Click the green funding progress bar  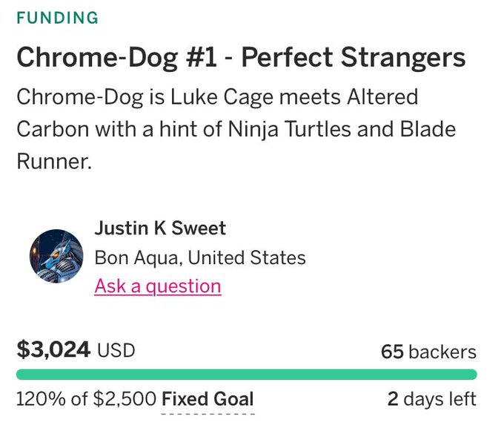[x=246, y=375]
